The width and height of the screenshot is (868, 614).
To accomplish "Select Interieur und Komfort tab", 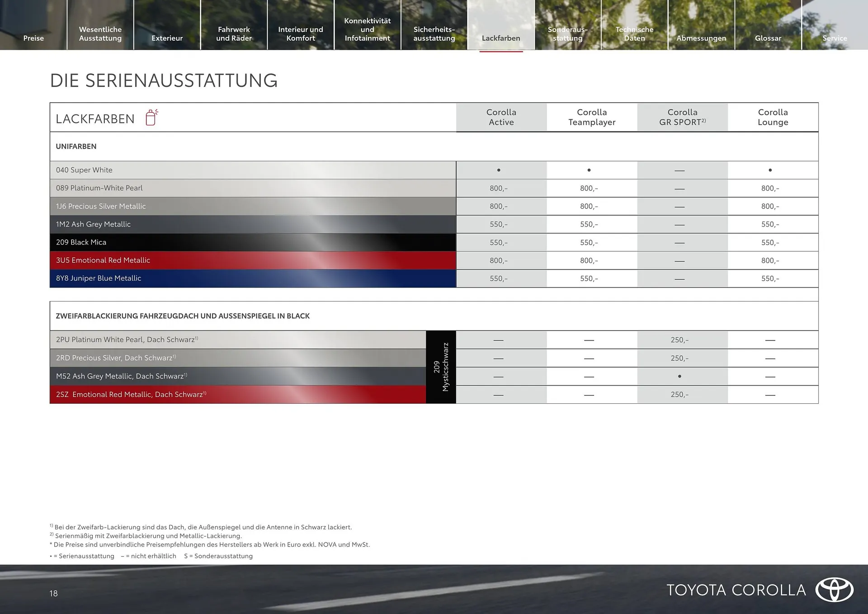I will tap(301, 34).
